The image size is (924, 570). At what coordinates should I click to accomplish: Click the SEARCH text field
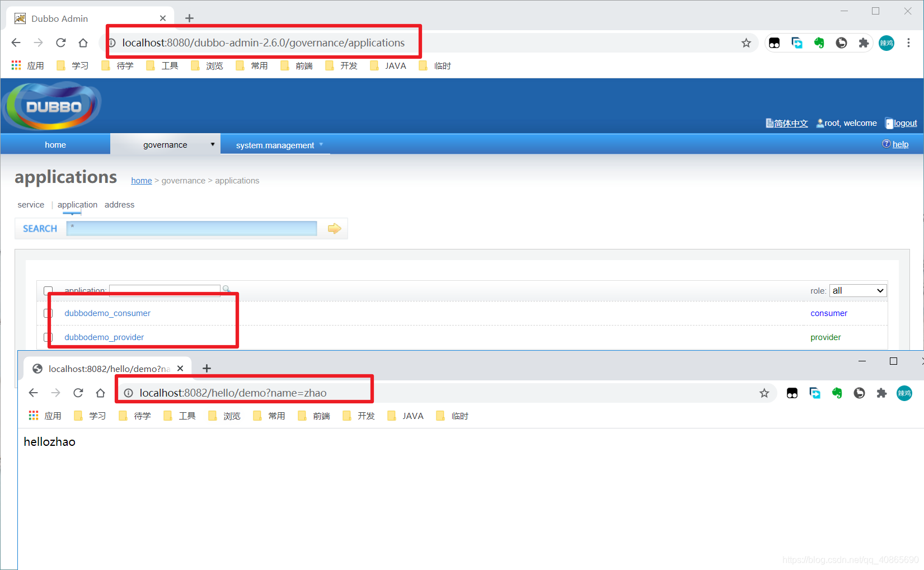191,228
